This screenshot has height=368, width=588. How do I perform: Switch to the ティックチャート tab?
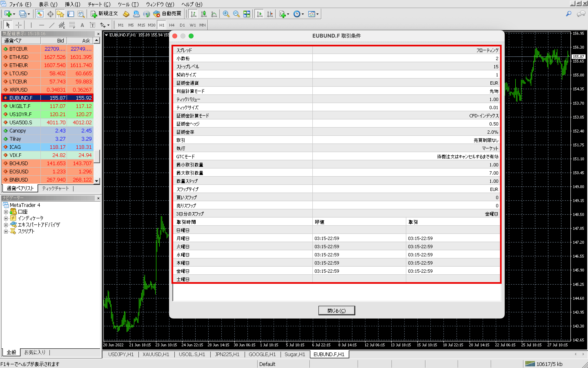55,188
